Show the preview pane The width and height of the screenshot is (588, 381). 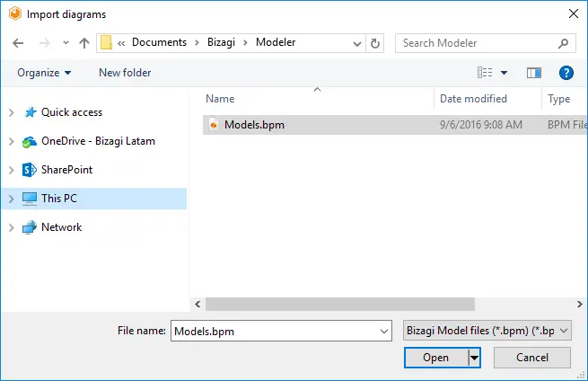tap(533, 73)
